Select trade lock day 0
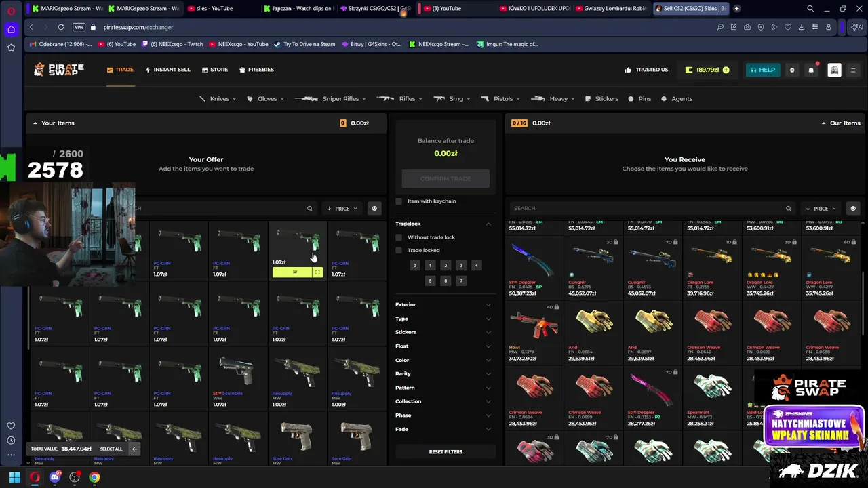 pos(414,266)
